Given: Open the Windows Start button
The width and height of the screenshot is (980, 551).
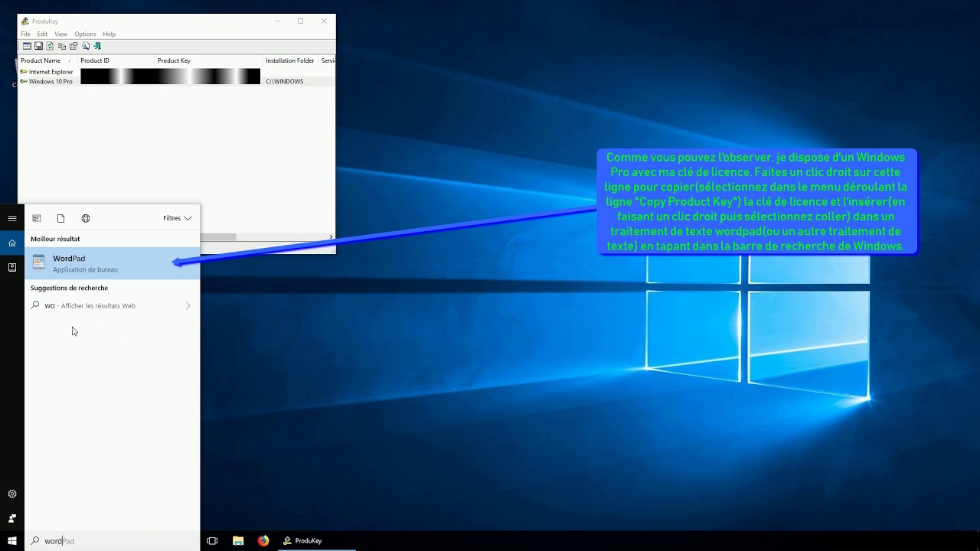Looking at the screenshot, I should click(12, 541).
